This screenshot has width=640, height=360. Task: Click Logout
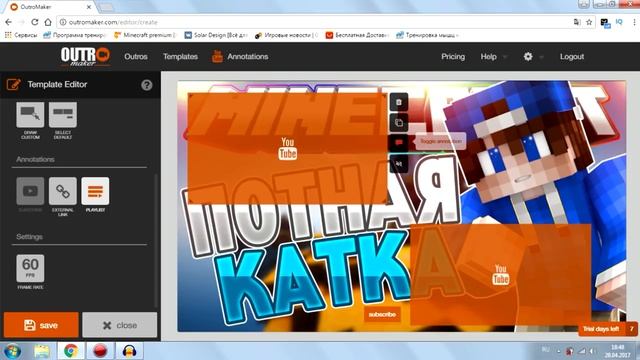[572, 57]
